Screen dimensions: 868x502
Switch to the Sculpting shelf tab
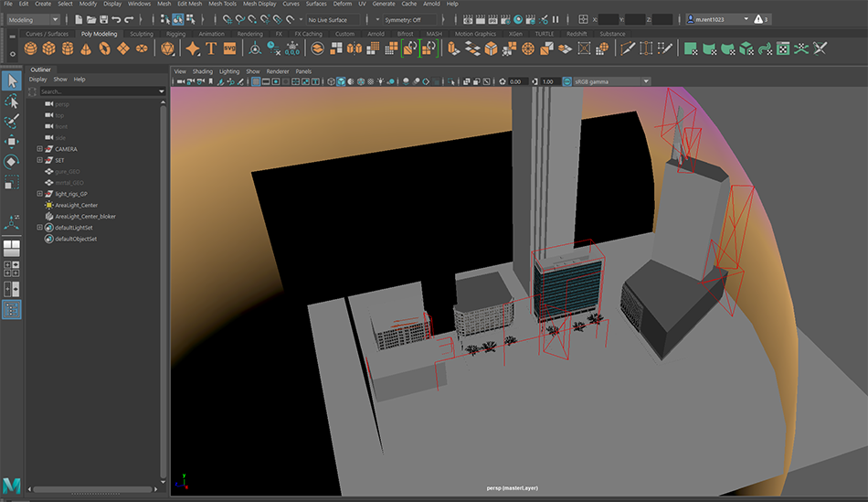[141, 34]
